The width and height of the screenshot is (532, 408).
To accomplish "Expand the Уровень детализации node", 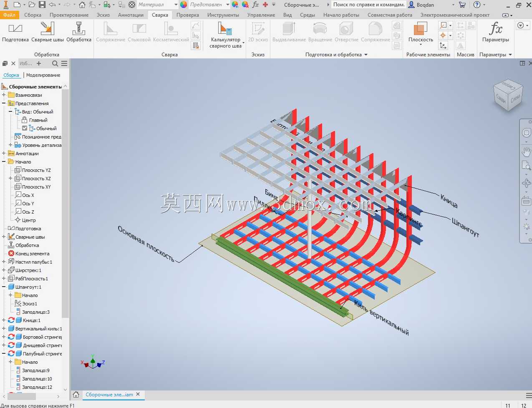I will 10,145.
